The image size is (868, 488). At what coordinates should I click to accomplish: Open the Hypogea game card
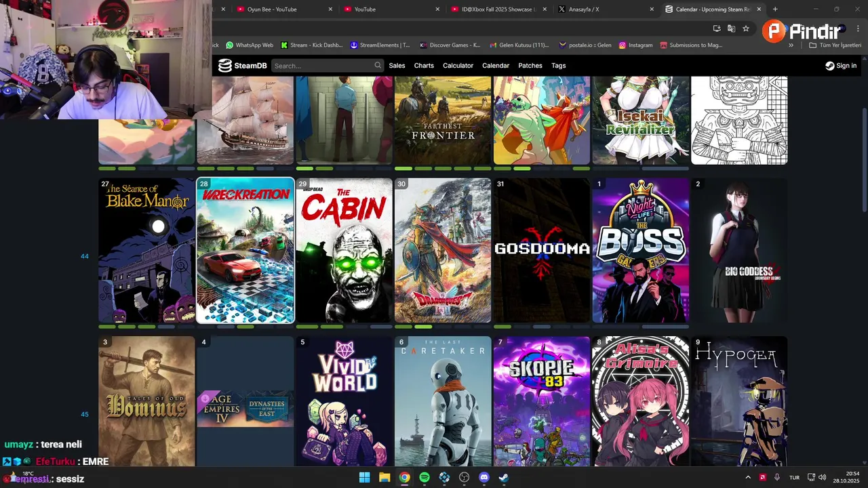[x=739, y=401]
